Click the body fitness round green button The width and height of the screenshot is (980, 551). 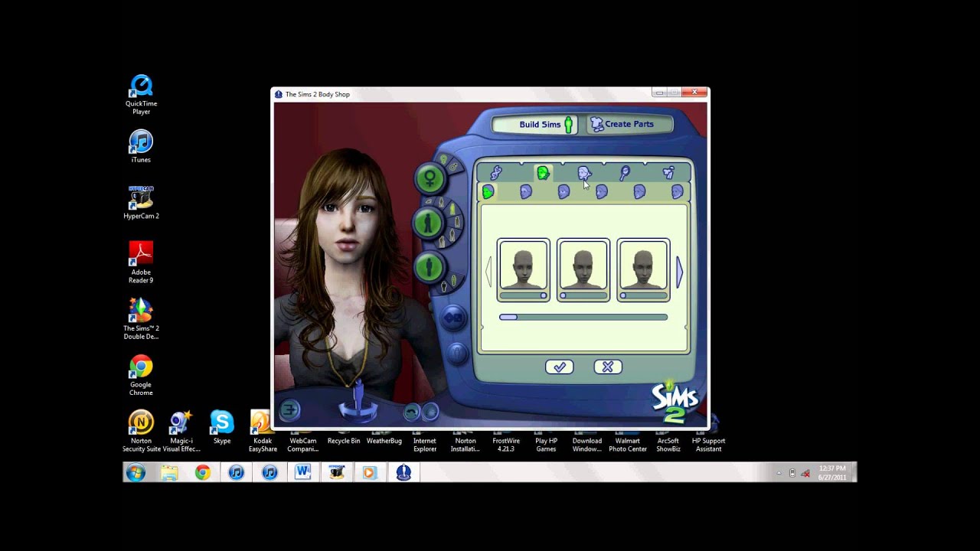click(x=429, y=267)
